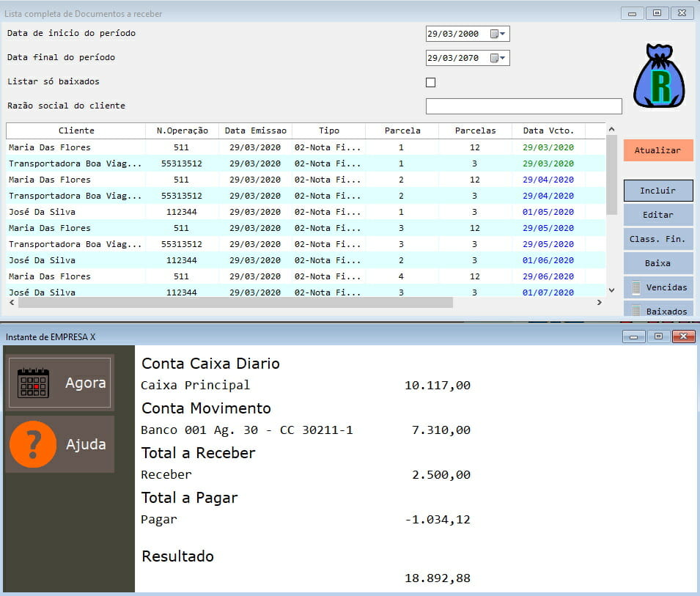
Task: Click the vertical scrollbar thumb of the table
Action: tap(611, 174)
